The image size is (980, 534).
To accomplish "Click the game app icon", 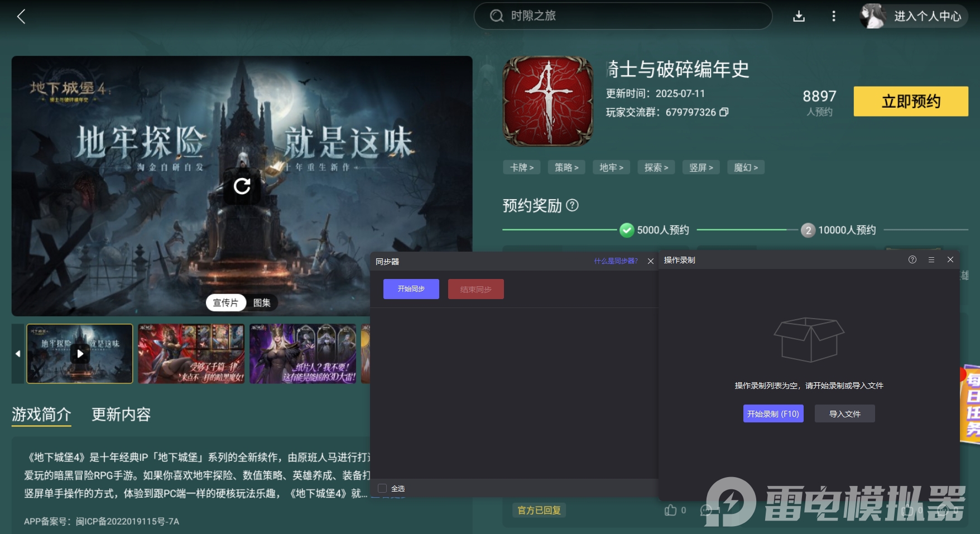I will (548, 101).
